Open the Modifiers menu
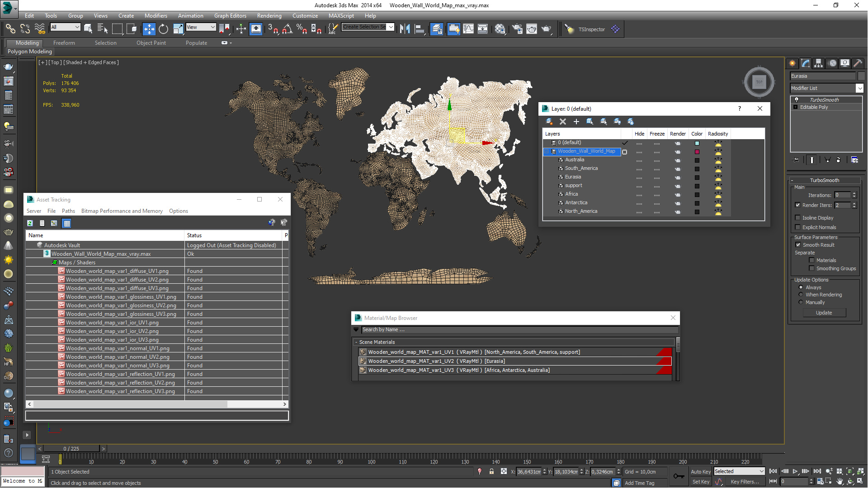This screenshot has height=488, width=868. (x=156, y=15)
